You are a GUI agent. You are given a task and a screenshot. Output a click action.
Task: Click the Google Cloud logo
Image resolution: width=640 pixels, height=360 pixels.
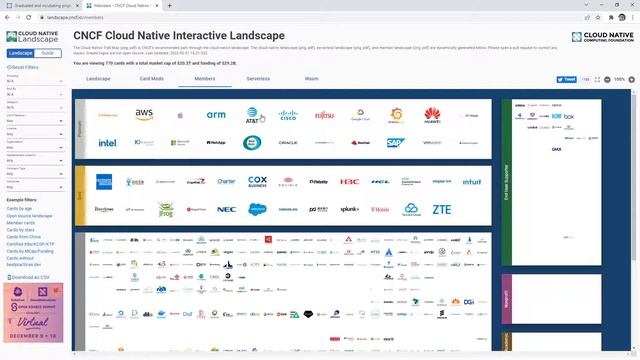pyautogui.click(x=360, y=115)
